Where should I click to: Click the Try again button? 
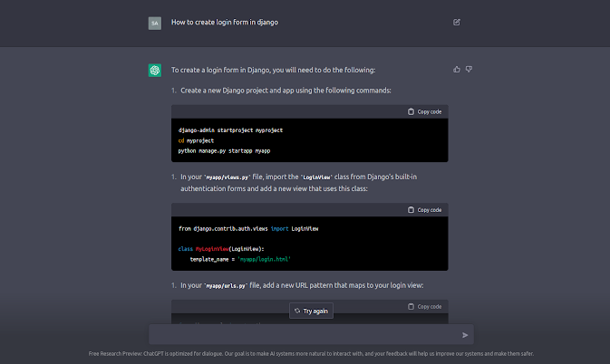point(311,311)
